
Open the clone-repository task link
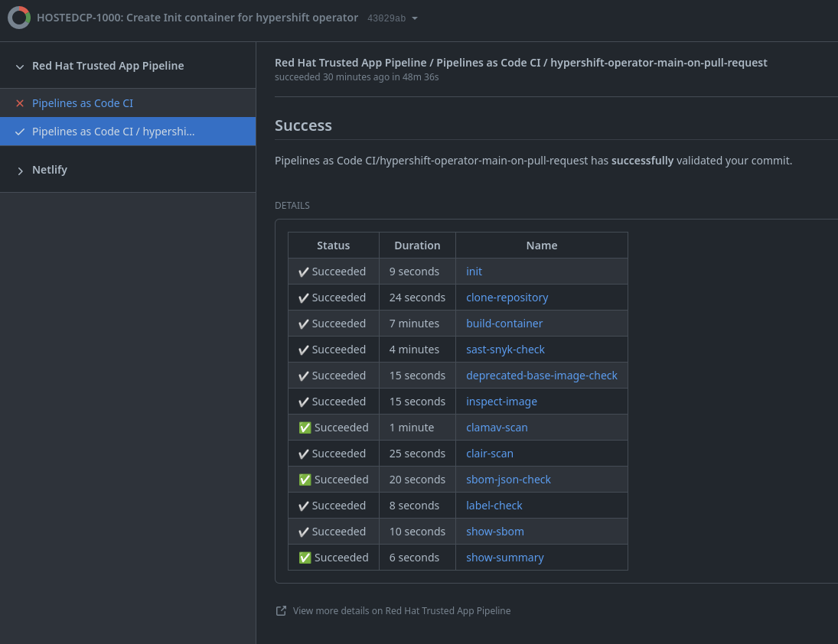507,298
